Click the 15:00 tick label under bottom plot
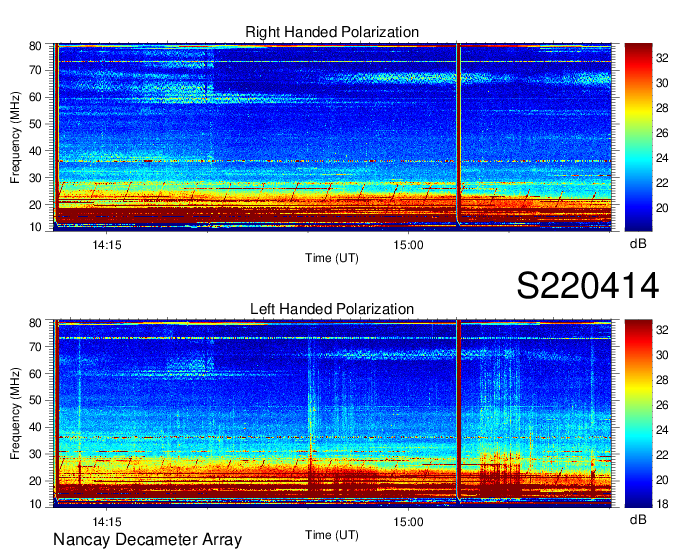The width and height of the screenshot is (680, 552). (x=408, y=522)
